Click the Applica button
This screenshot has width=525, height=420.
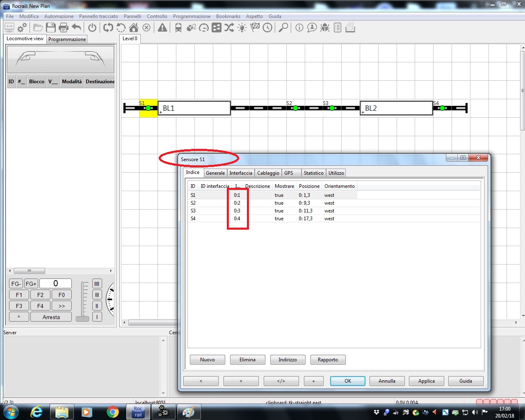coord(426,381)
